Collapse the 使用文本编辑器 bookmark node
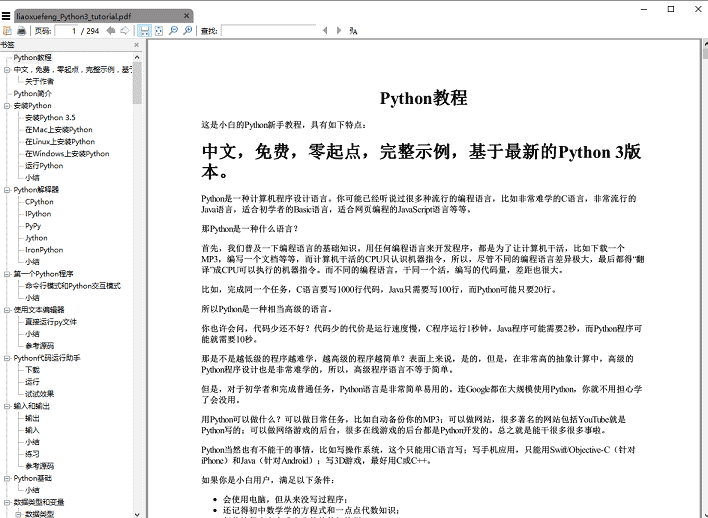Image resolution: width=708 pixels, height=518 pixels. pos(7,310)
